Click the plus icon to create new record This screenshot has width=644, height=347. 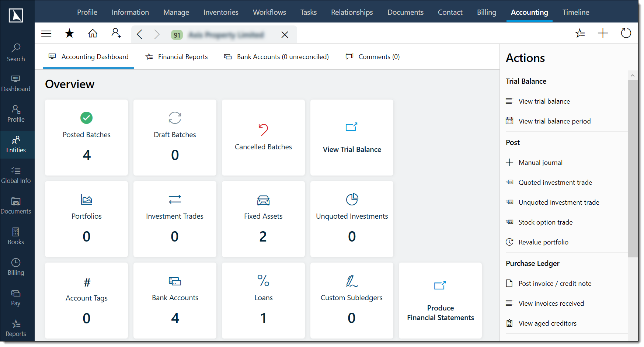tap(603, 33)
